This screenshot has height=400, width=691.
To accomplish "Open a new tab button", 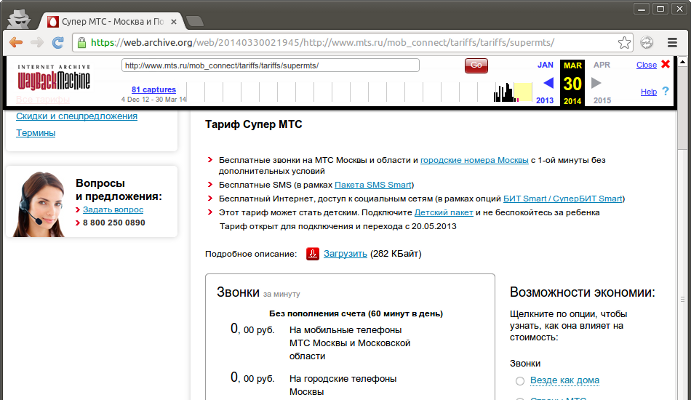I will [194, 21].
